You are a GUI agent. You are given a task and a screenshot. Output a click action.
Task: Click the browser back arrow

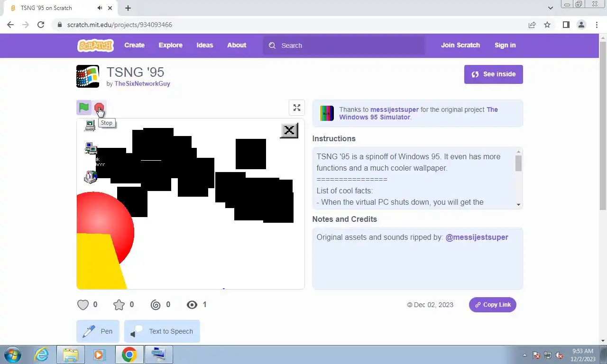(10, 25)
